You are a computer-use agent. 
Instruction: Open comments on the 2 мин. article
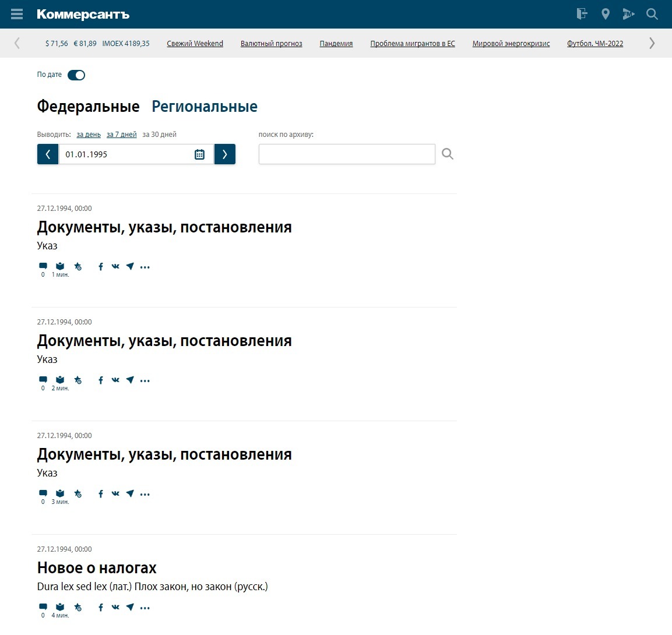[43, 380]
